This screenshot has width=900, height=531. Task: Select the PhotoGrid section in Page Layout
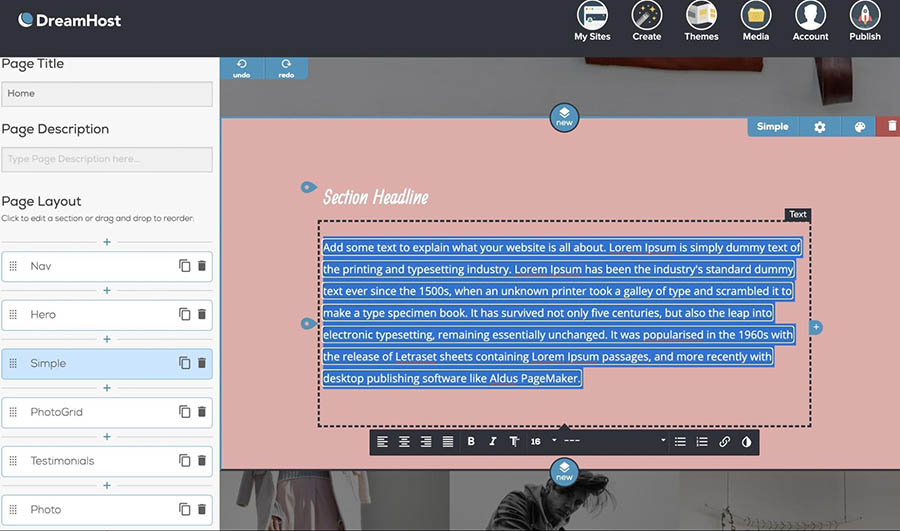(90, 412)
